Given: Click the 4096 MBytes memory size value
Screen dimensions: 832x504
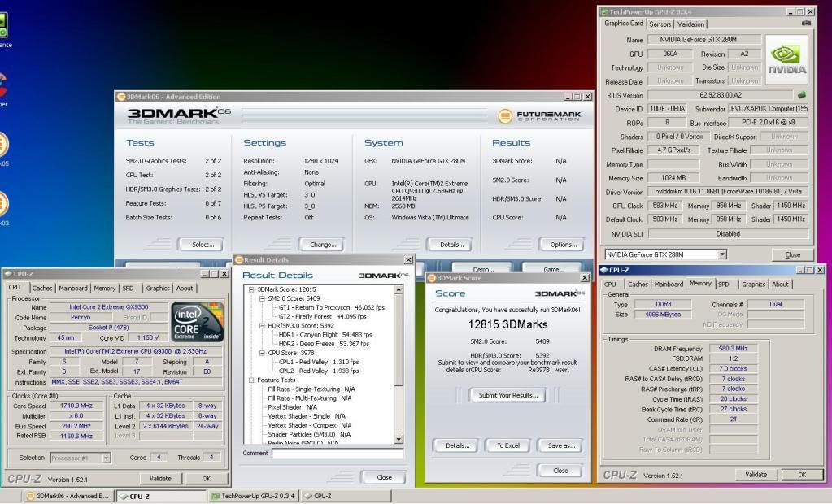Looking at the screenshot, I should tap(663, 314).
